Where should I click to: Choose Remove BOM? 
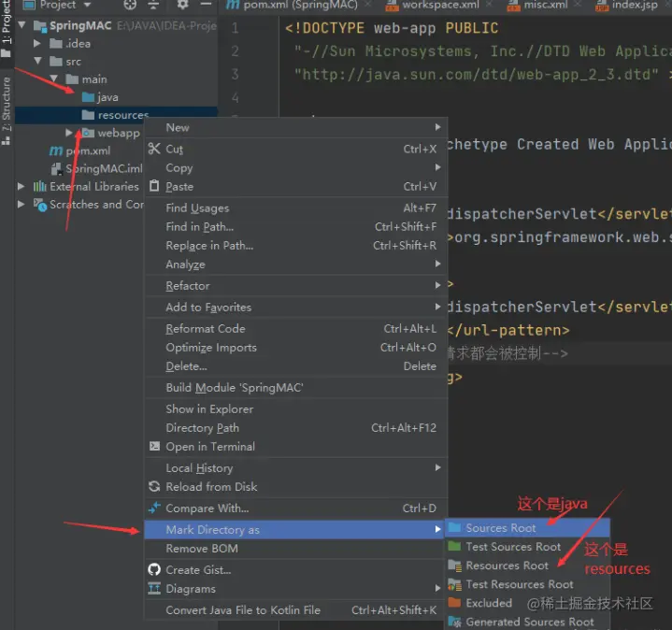click(x=295, y=549)
